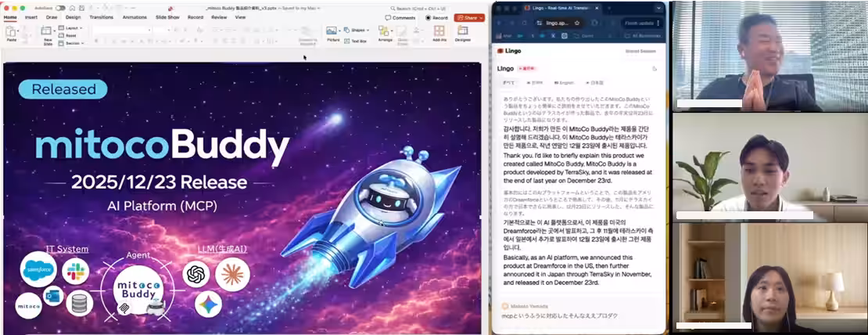Open the Record ribbon tab
This screenshot has width=868, height=335.
pos(195,17)
